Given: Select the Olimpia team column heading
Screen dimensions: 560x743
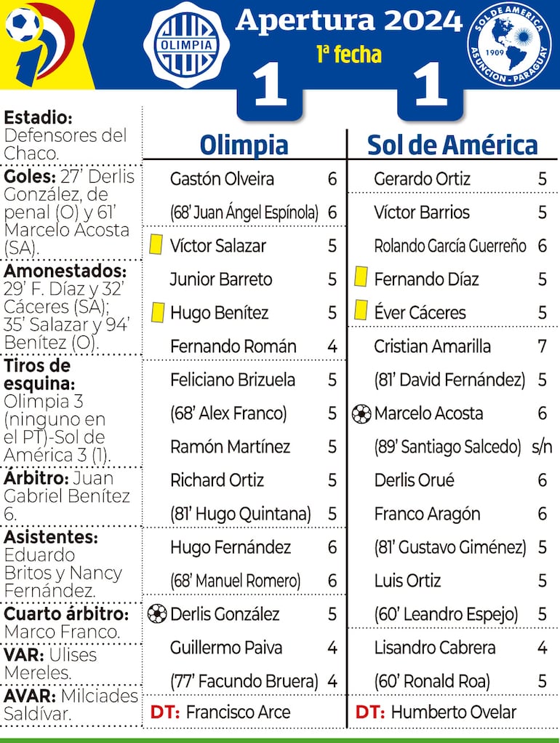Looking at the screenshot, I should [244, 144].
